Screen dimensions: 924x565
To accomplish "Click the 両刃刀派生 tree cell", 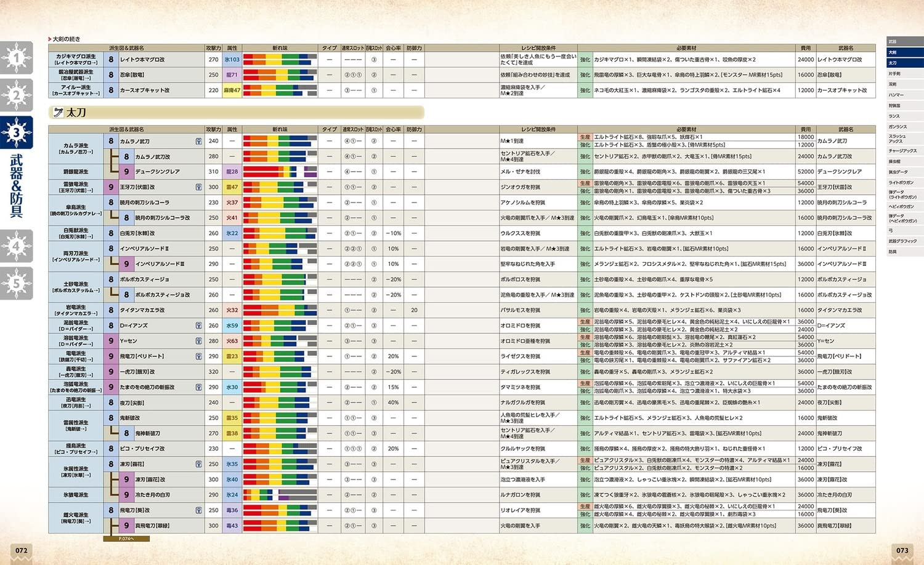I will (76, 256).
